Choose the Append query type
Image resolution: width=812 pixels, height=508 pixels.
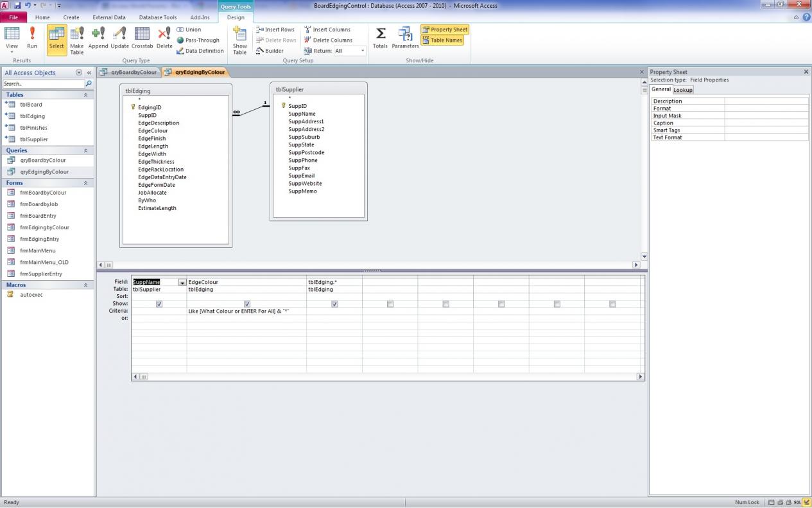[x=98, y=38]
